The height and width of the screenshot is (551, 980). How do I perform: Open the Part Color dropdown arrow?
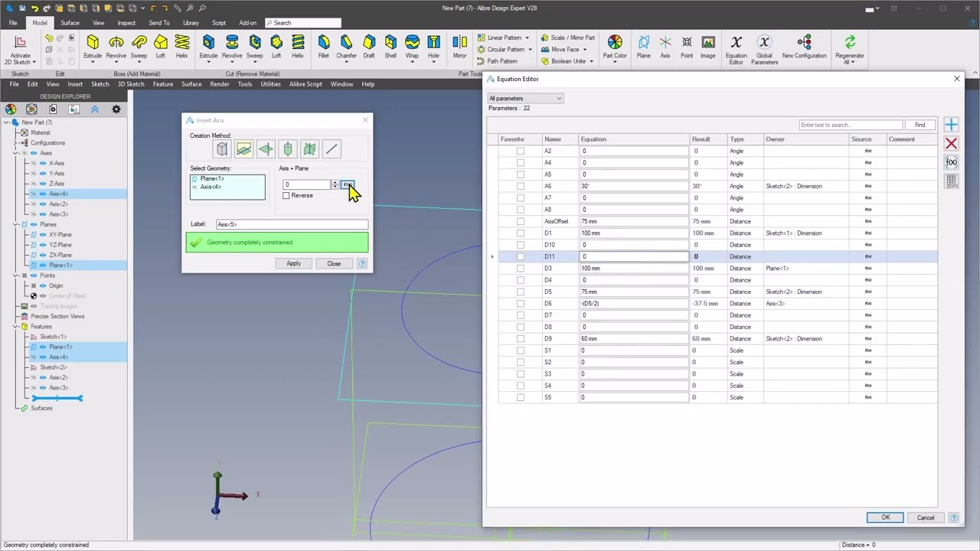coord(615,61)
